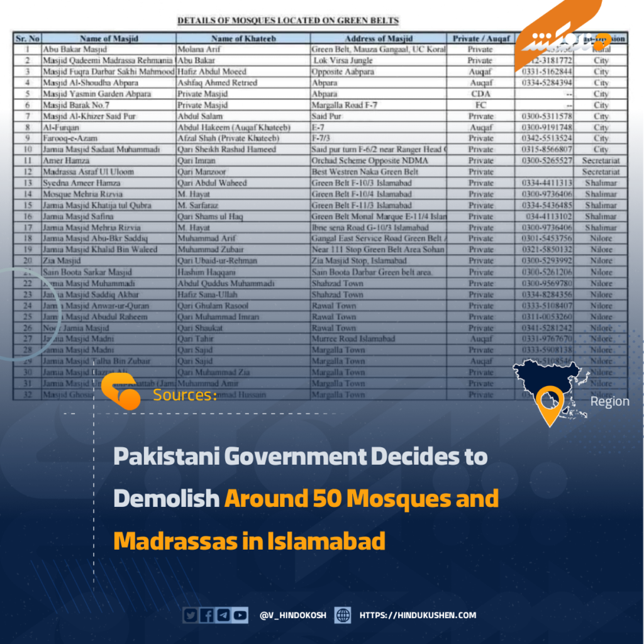This screenshot has width=644, height=644.
Task: Click the Facebook icon in the footer
Action: 207,615
